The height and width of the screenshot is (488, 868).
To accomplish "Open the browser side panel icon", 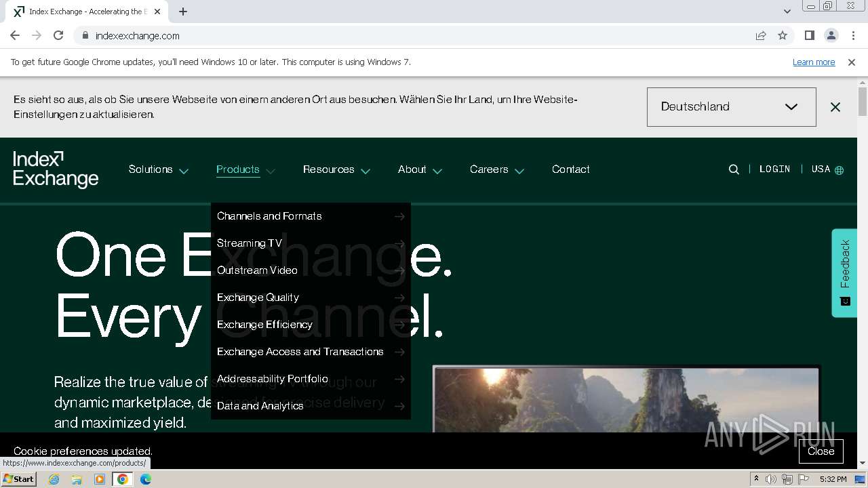I will [810, 35].
